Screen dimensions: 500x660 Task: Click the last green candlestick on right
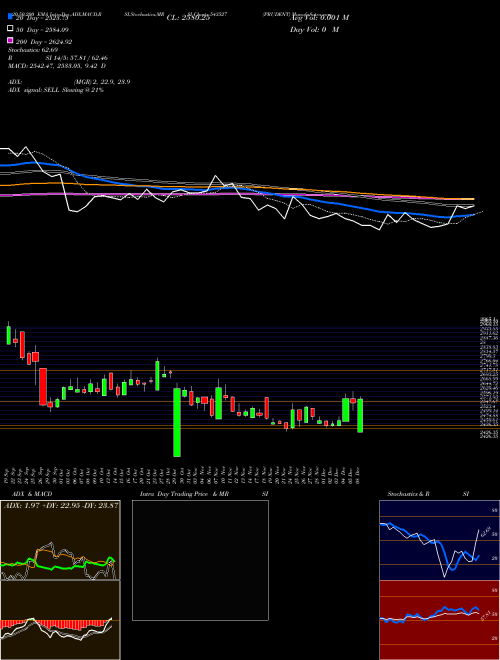click(x=360, y=415)
